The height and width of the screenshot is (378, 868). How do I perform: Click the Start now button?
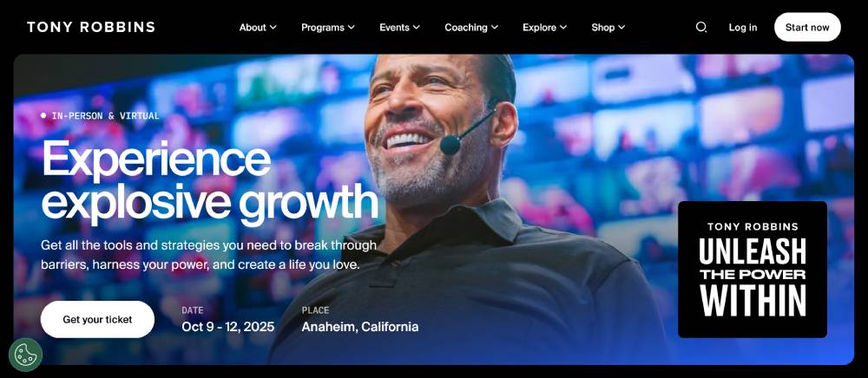(807, 27)
